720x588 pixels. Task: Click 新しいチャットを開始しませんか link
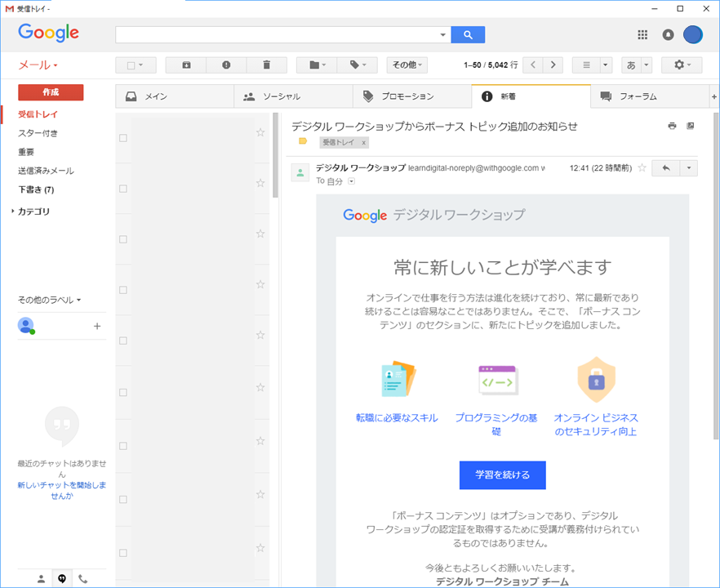[x=62, y=490]
